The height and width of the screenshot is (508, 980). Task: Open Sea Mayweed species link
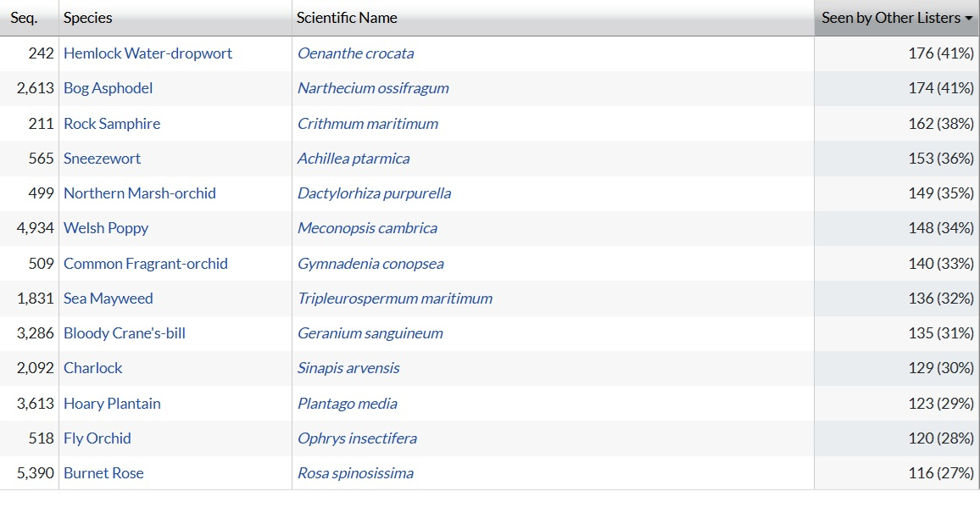point(109,299)
